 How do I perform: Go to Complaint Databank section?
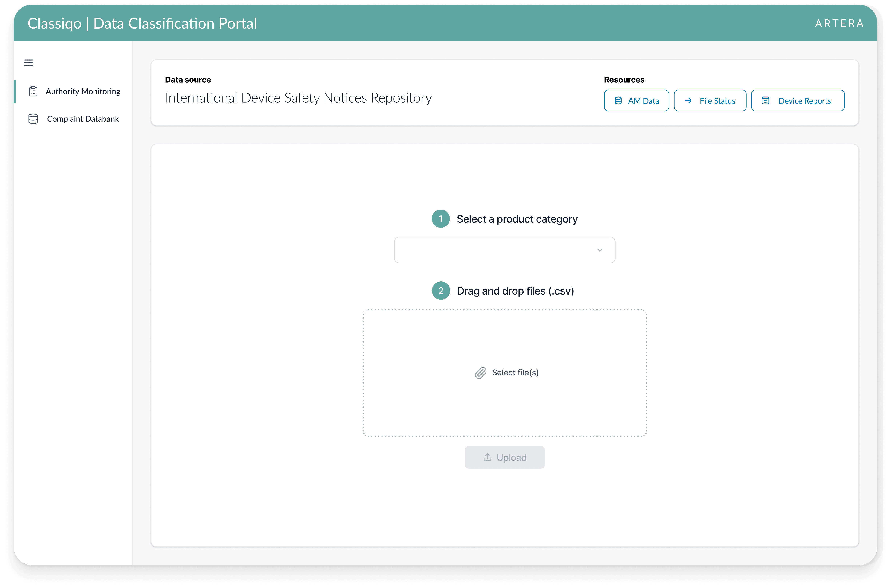point(83,119)
